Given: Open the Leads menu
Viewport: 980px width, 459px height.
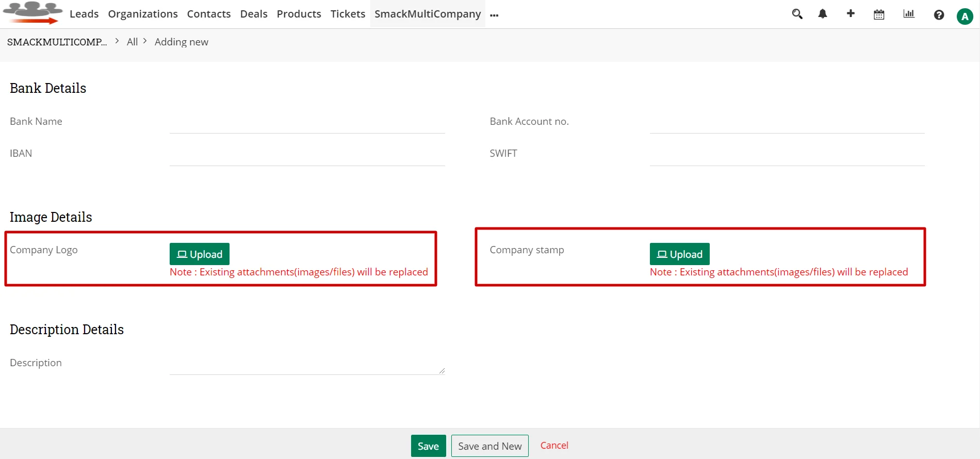Looking at the screenshot, I should (x=84, y=14).
